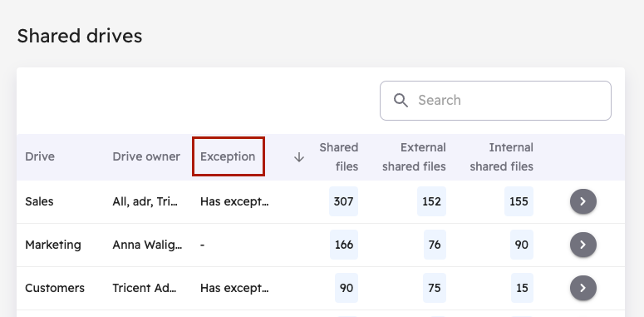
Task: Sort by Drive column header
Action: click(40, 156)
